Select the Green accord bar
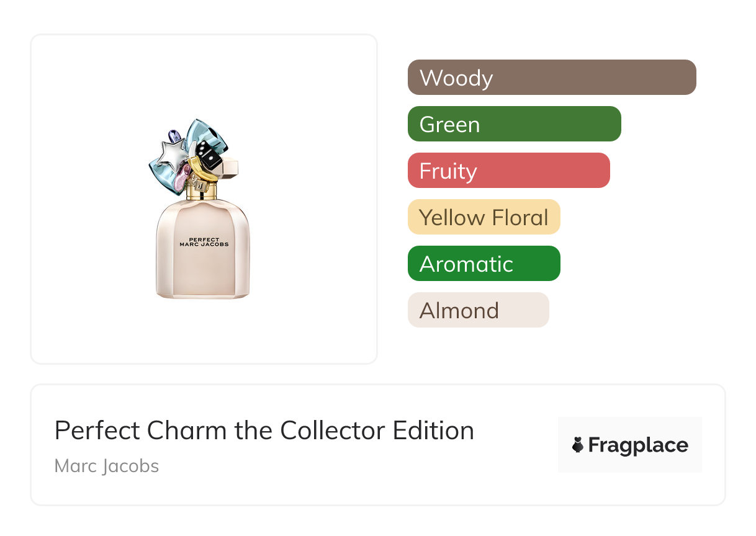The height and width of the screenshot is (536, 756). (x=514, y=124)
